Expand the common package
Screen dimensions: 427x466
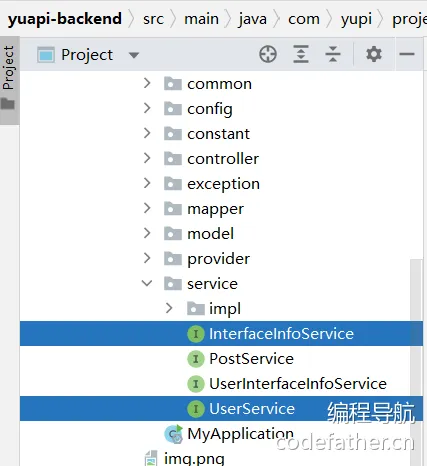(x=147, y=83)
